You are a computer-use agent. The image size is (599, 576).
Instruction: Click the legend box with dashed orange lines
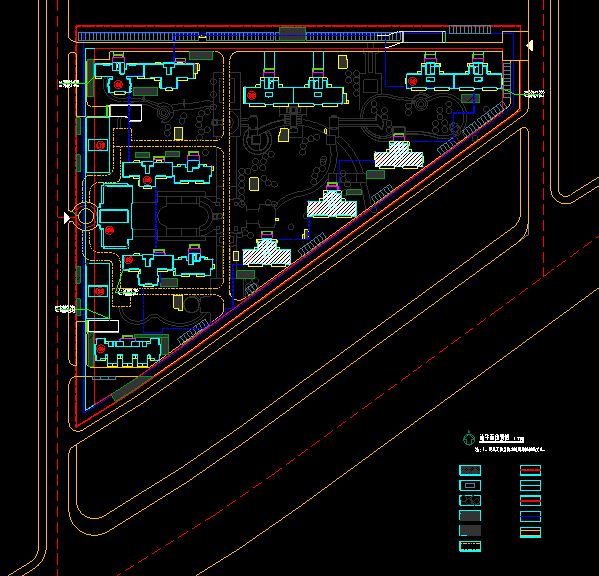(x=470, y=546)
